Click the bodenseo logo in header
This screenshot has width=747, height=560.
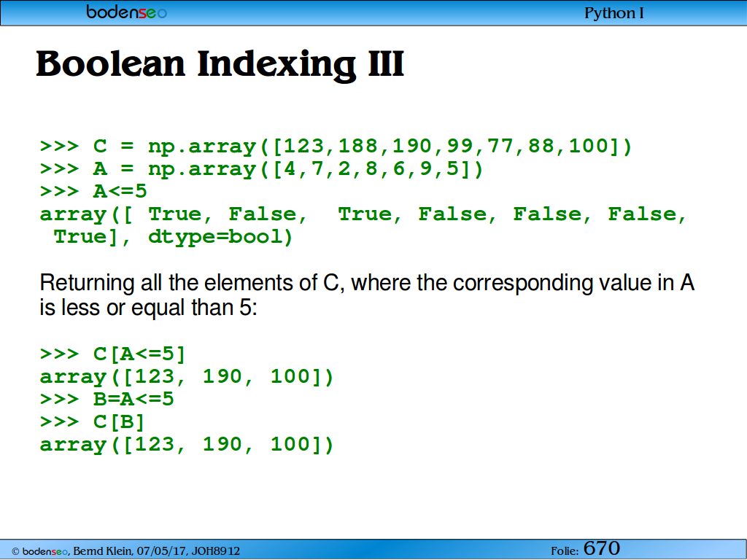point(126,12)
